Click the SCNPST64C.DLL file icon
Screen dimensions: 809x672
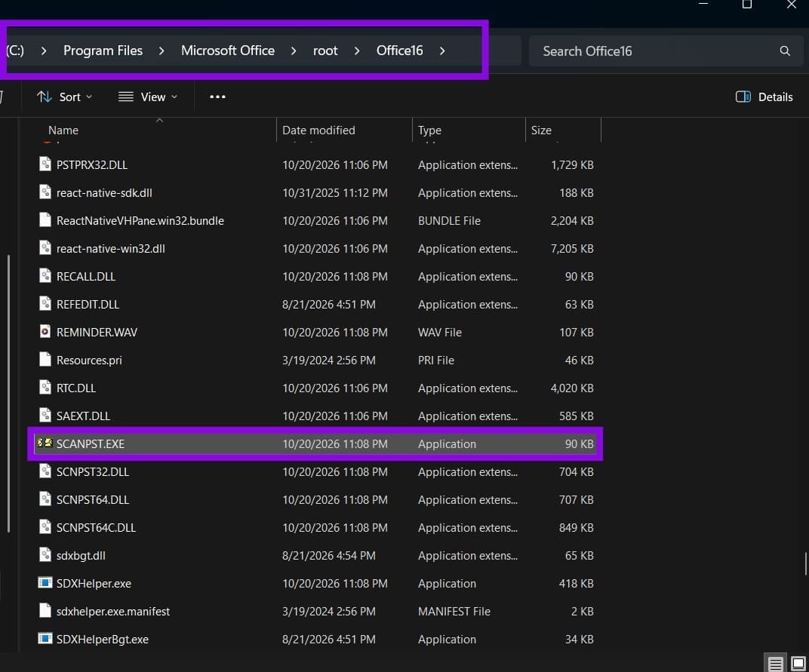coord(45,527)
